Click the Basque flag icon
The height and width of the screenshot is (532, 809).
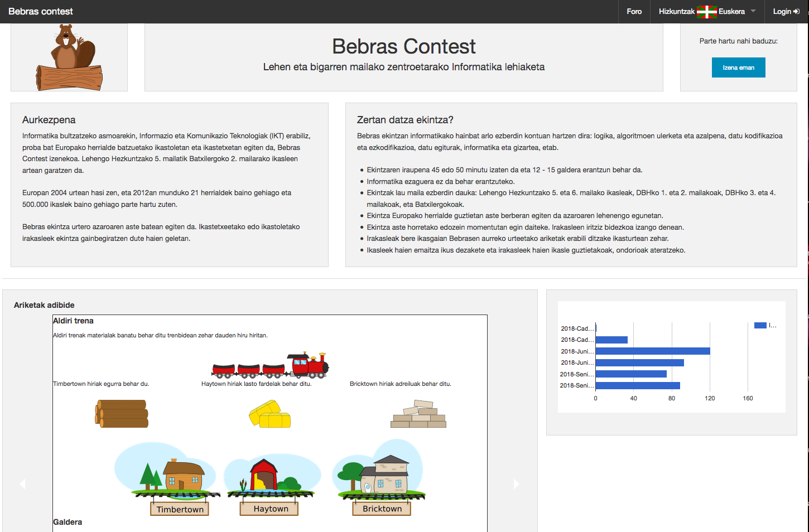click(x=706, y=12)
